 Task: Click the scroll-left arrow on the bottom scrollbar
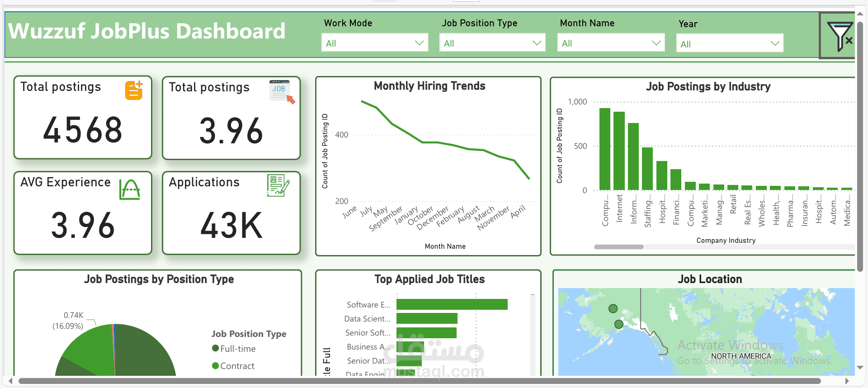(11, 381)
